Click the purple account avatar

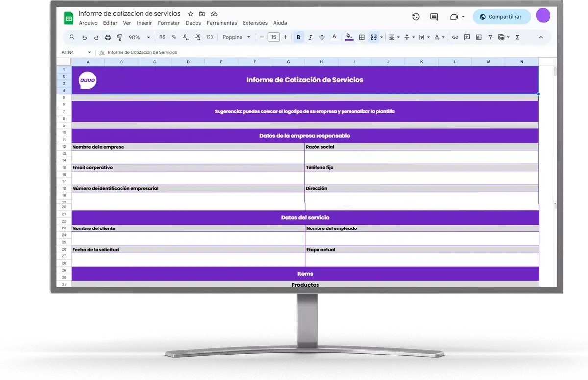tap(543, 16)
